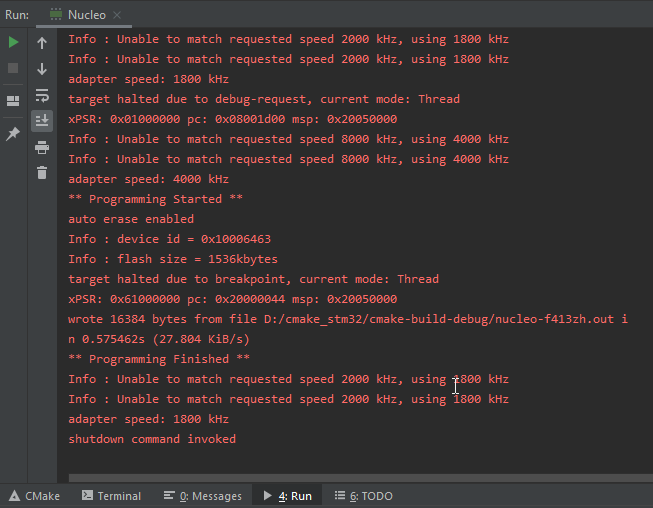Toggle soft-wrap in the console
Image resolution: width=653 pixels, height=508 pixels.
point(42,95)
